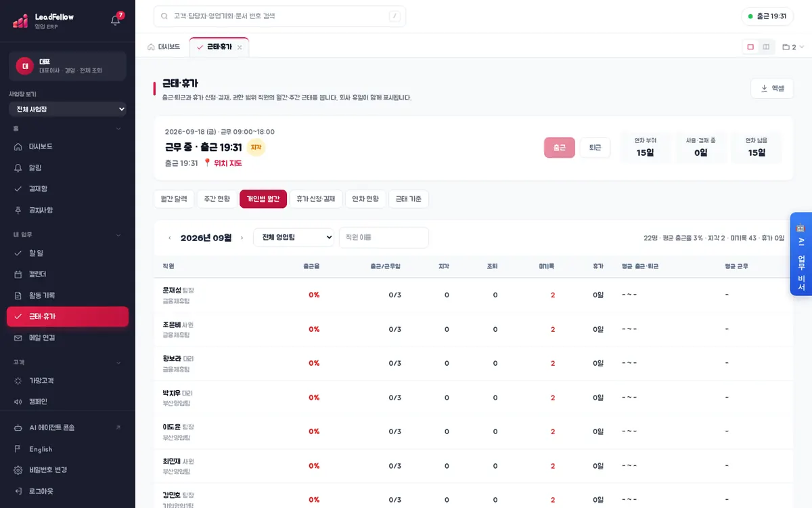
Task: Click 로그아웃 in the sidebar
Action: click(x=68, y=491)
